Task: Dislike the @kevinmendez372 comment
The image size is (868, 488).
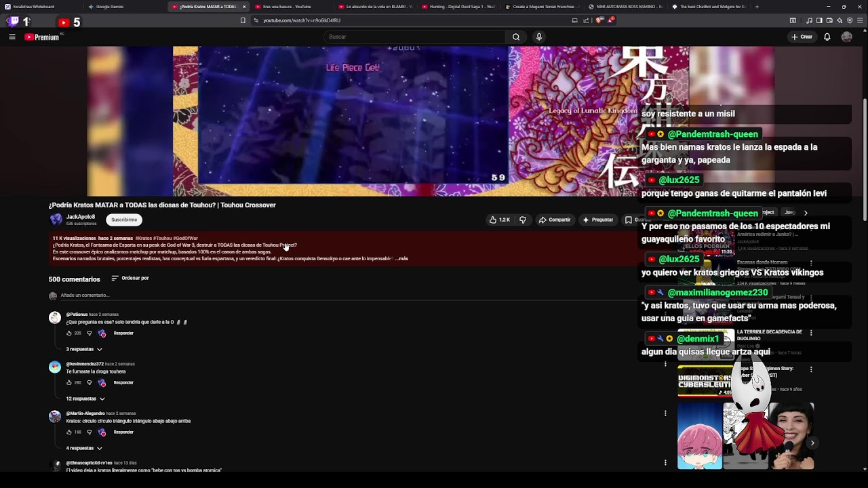Action: pyautogui.click(x=89, y=383)
